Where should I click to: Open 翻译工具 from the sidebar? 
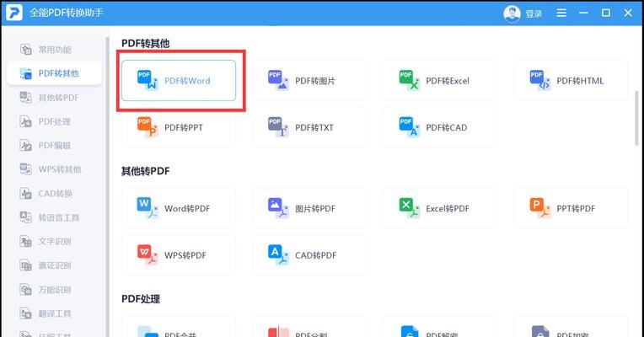tap(54, 314)
